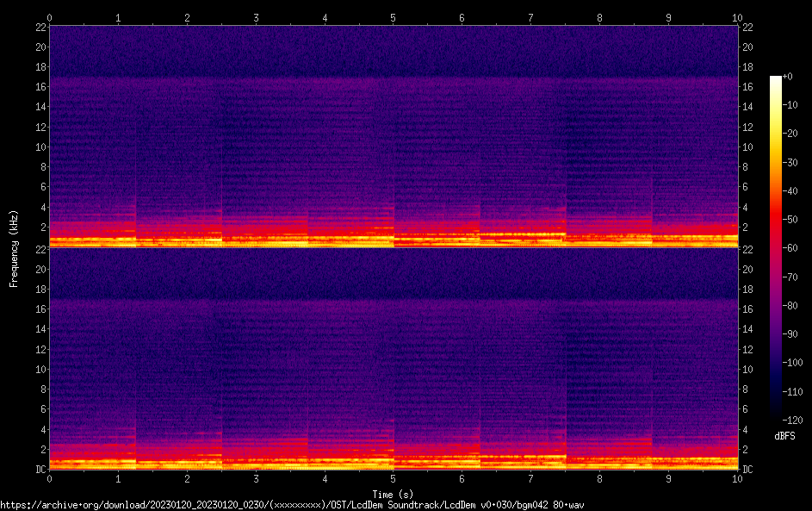The height and width of the screenshot is (511, 812).
Task: Click the dBFS color scale gradient bar
Action: pyautogui.click(x=776, y=247)
